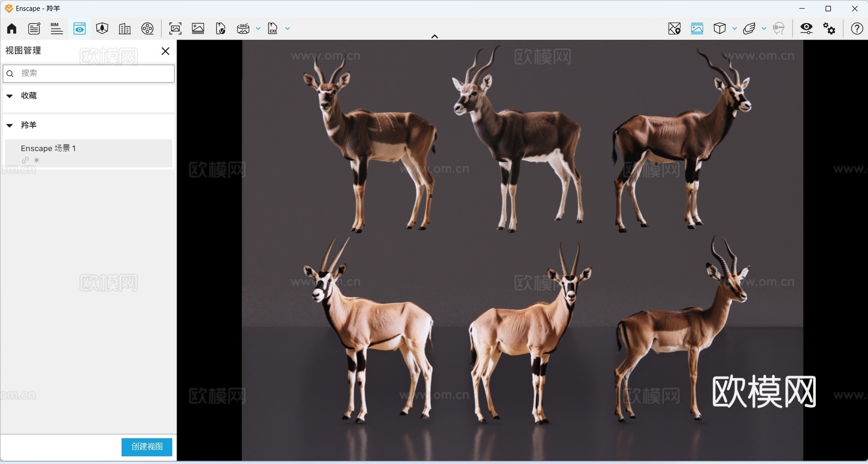Click the 搜索 search field
This screenshot has height=464, width=868.
[x=89, y=73]
